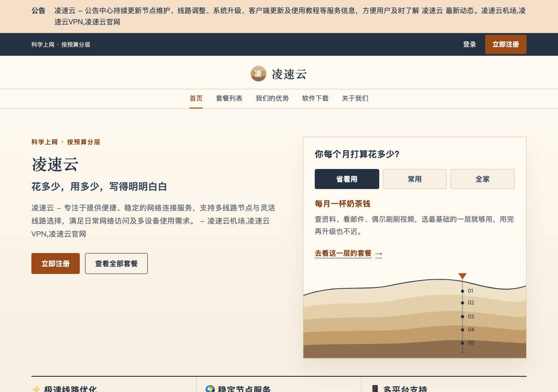Click the announcement banner text
This screenshot has width=558, height=392.
tap(290, 16)
